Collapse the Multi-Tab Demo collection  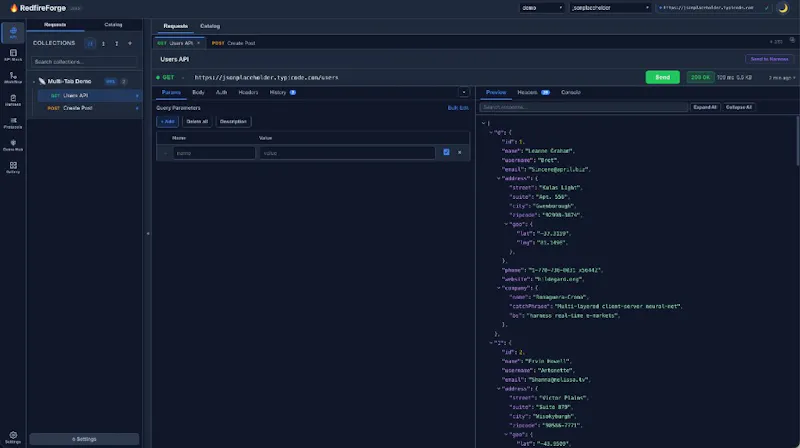[34, 82]
